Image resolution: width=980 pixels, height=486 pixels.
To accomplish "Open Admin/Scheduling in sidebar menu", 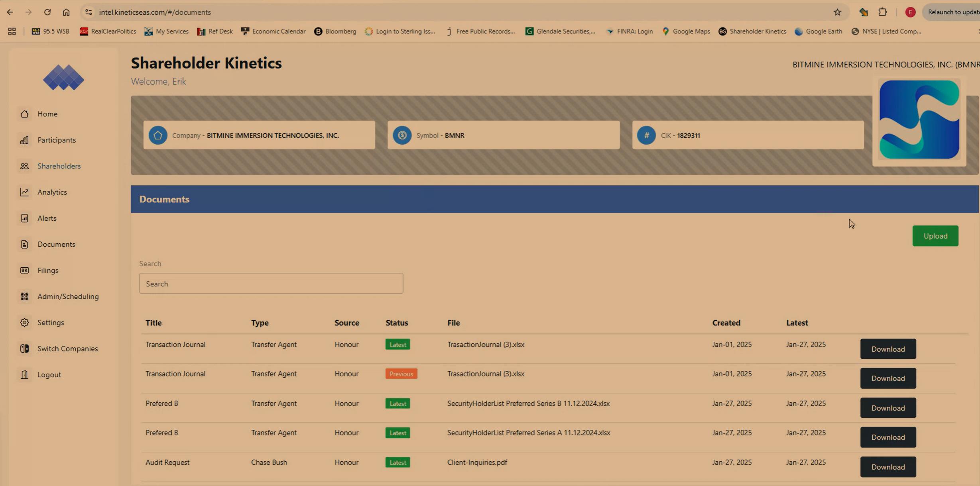I will [68, 296].
